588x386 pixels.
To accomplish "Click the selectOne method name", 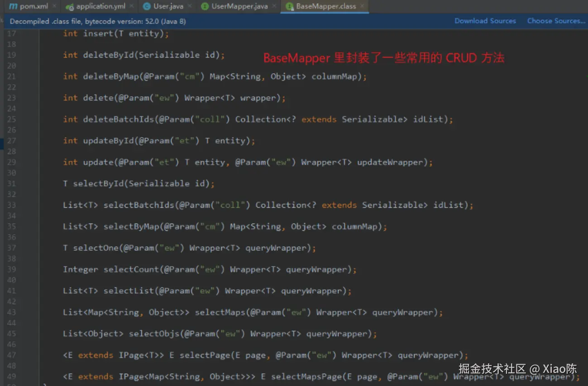I will (96, 248).
